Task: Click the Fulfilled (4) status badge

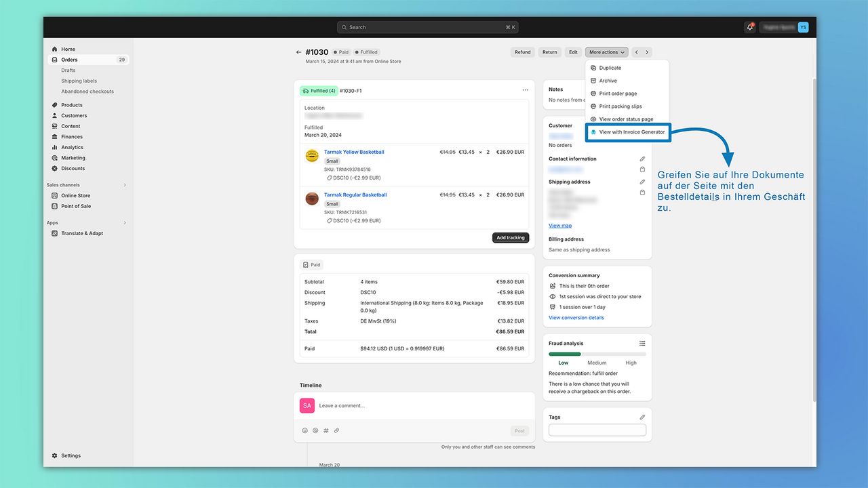Action: [x=319, y=91]
